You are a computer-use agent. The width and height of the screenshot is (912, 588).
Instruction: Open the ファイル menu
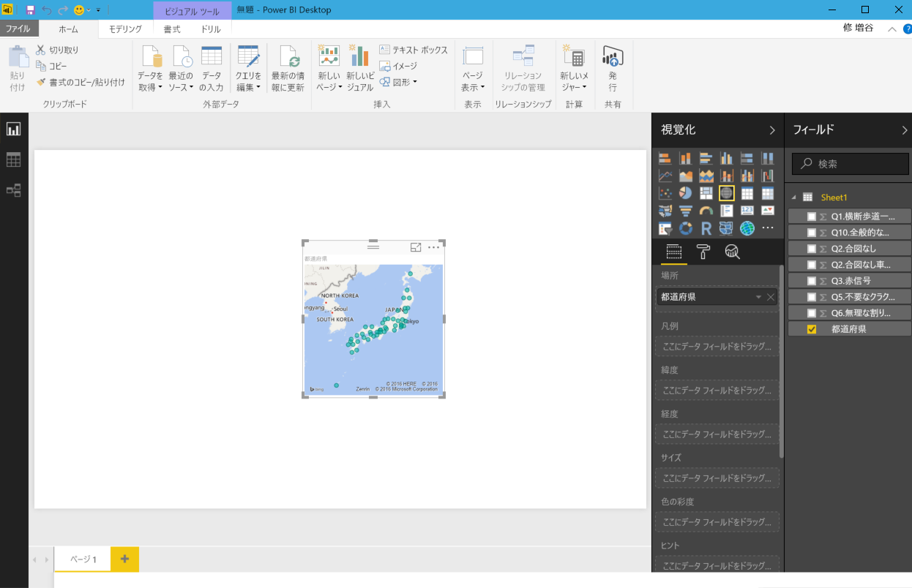coord(18,29)
